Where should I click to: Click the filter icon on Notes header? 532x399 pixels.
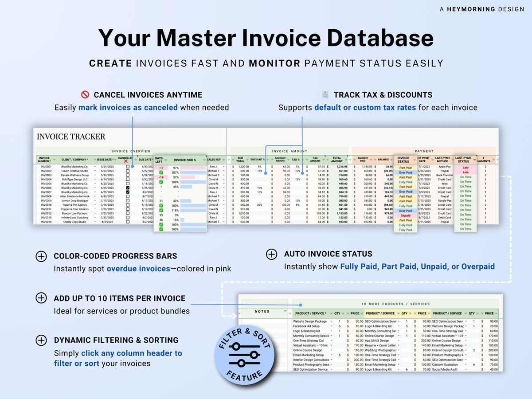click(285, 311)
